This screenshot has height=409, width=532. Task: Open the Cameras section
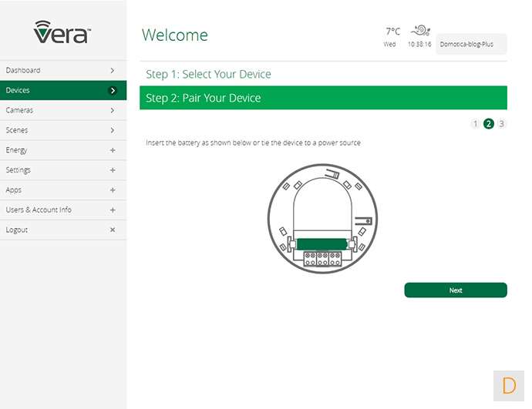click(x=62, y=110)
